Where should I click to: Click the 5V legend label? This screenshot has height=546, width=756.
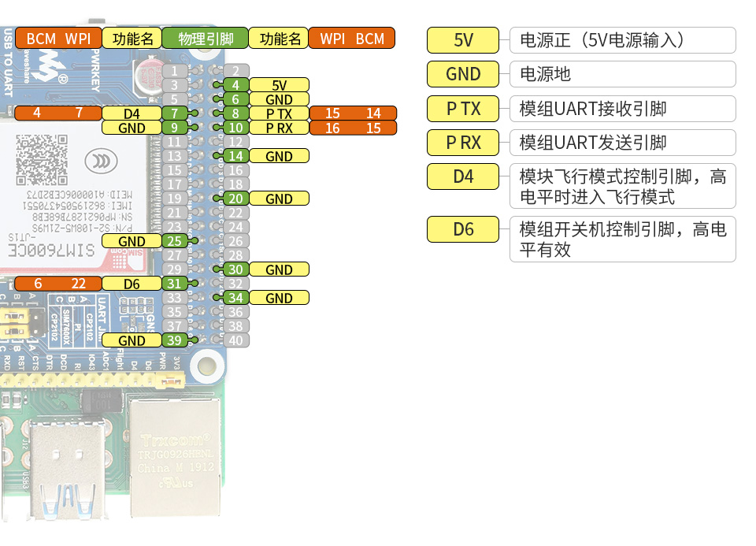point(463,40)
